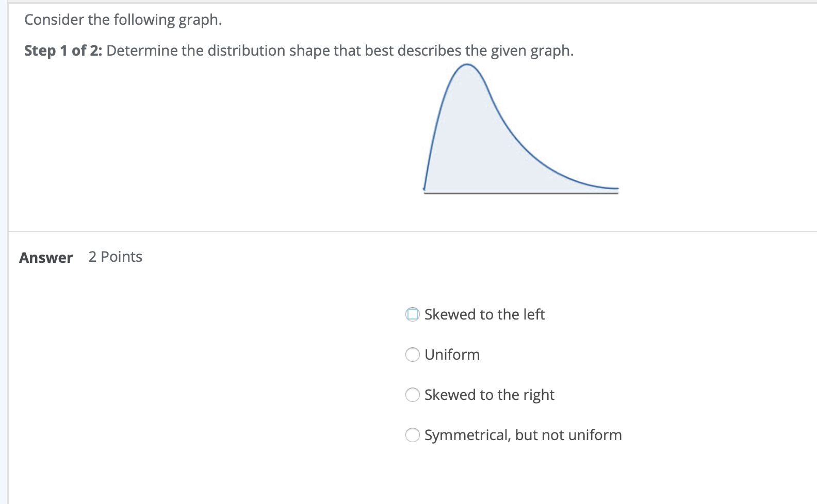Select the "Uniform" radio button
The width and height of the screenshot is (817, 504).
(412, 355)
